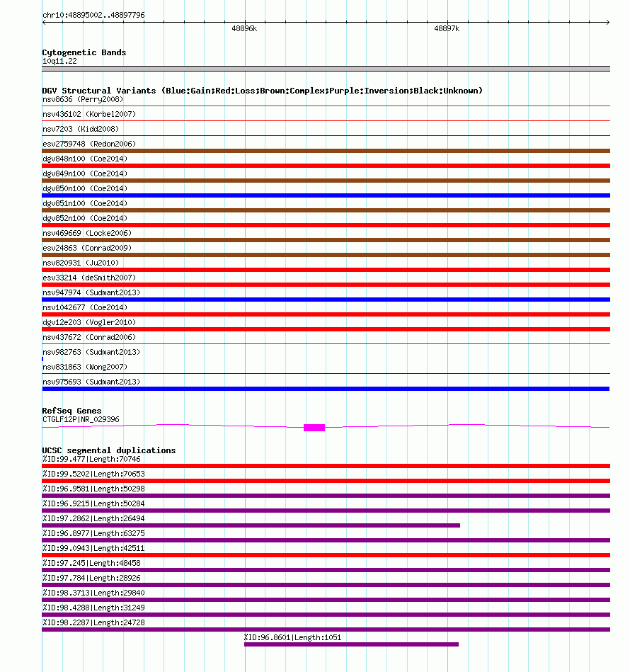Select the UCSC segmental duplications track title
The height and width of the screenshot is (672, 630).
[x=109, y=450]
